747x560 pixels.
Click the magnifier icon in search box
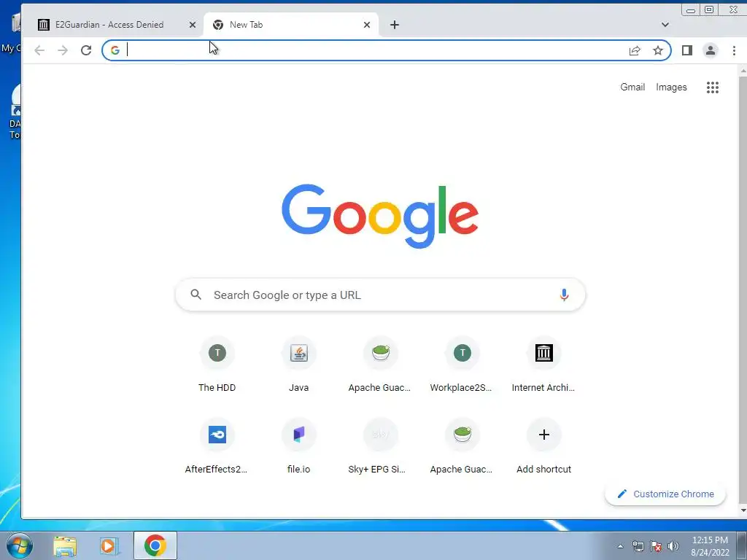click(196, 295)
